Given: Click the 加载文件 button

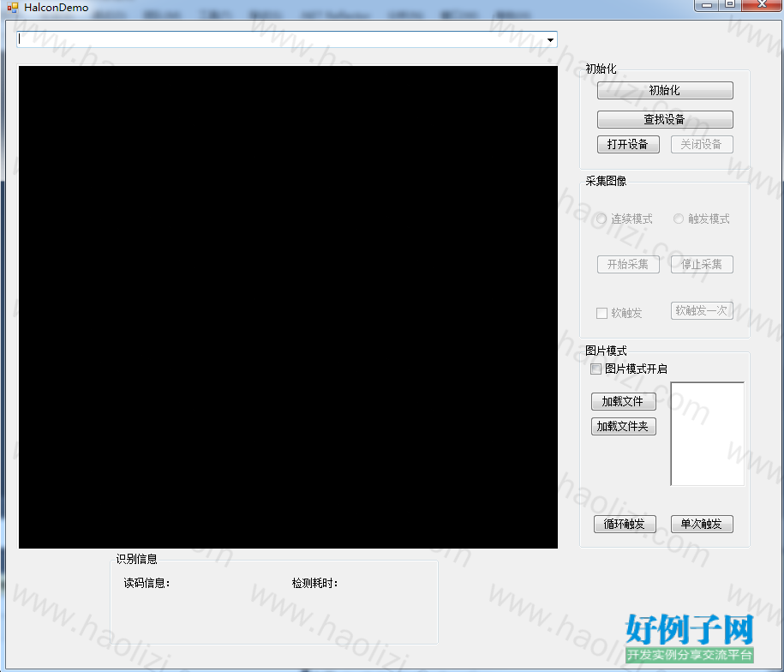Looking at the screenshot, I should 624,401.
